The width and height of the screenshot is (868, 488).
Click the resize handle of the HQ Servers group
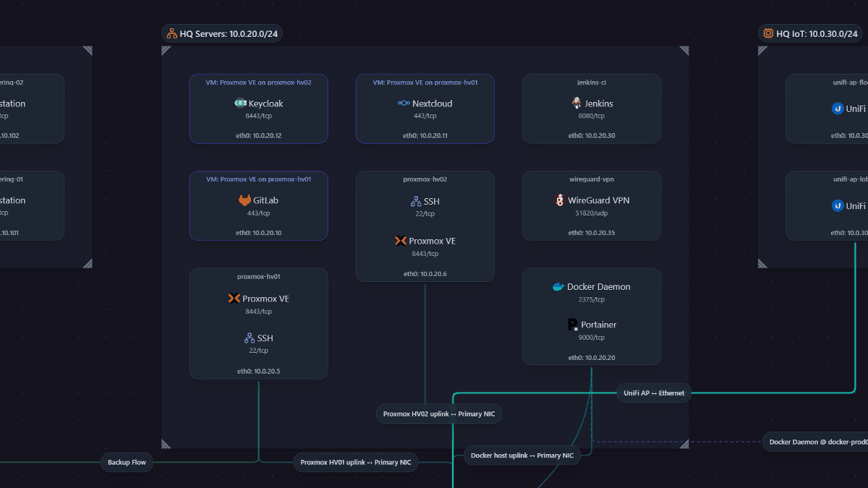684,444
